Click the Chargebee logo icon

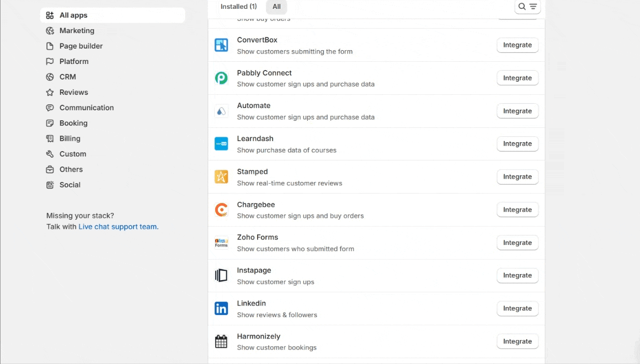coord(221,210)
